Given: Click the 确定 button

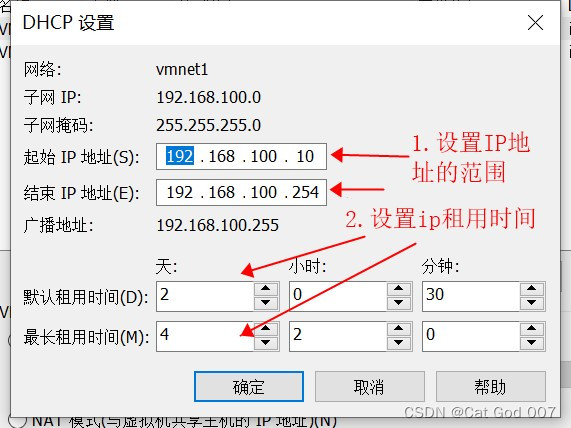Looking at the screenshot, I should (249, 386).
